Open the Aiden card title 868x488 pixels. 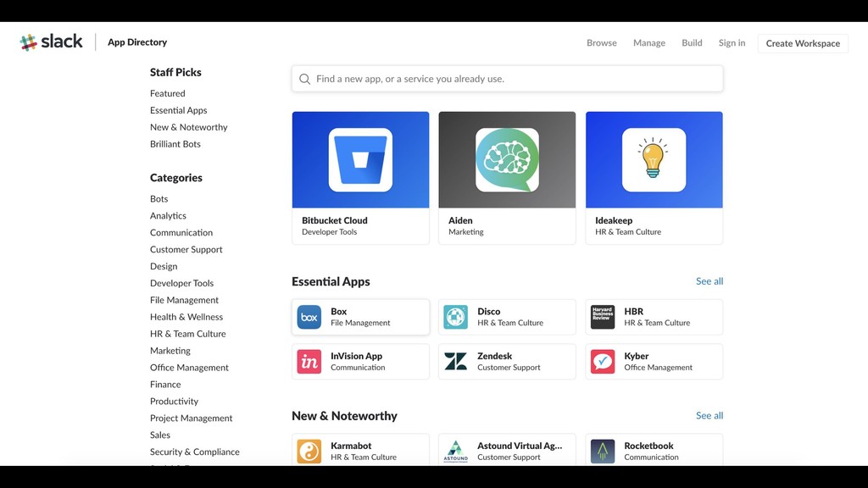point(460,220)
